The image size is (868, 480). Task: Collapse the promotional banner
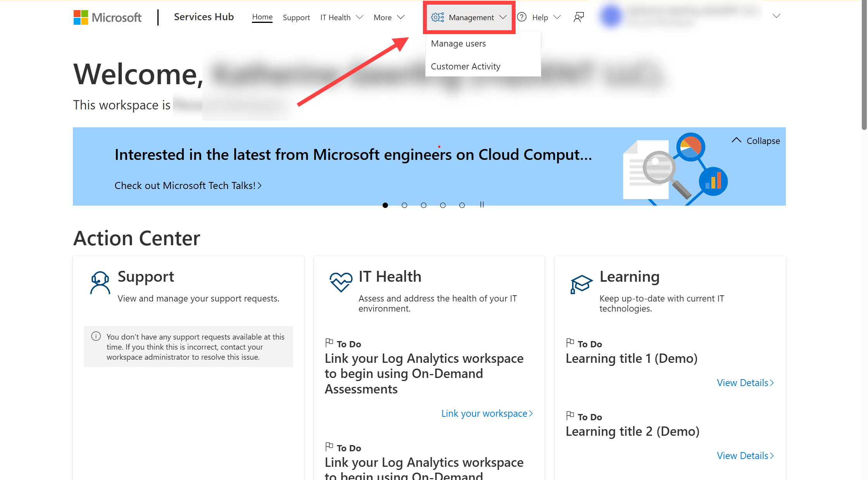coord(756,141)
